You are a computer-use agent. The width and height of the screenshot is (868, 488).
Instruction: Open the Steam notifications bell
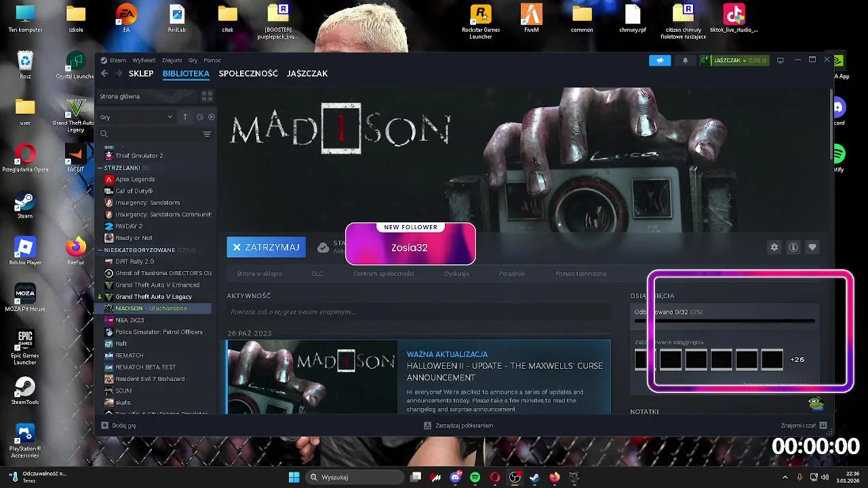pyautogui.click(x=685, y=60)
